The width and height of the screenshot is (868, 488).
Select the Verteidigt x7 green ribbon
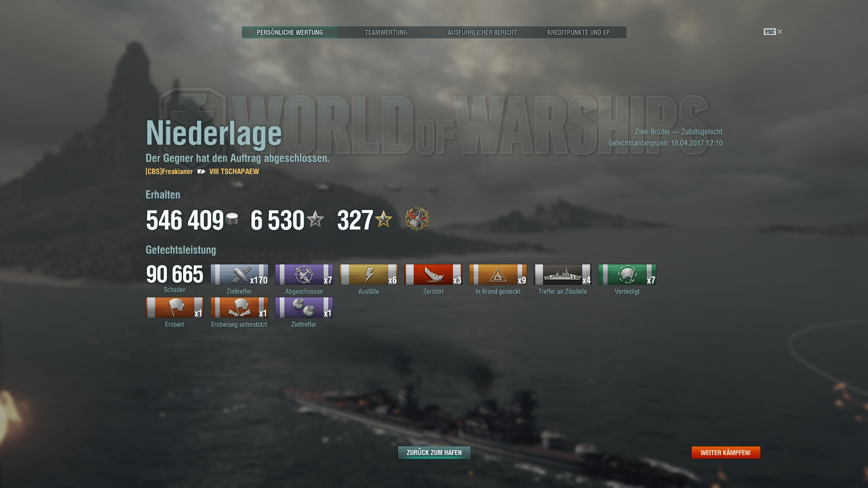[x=627, y=275]
